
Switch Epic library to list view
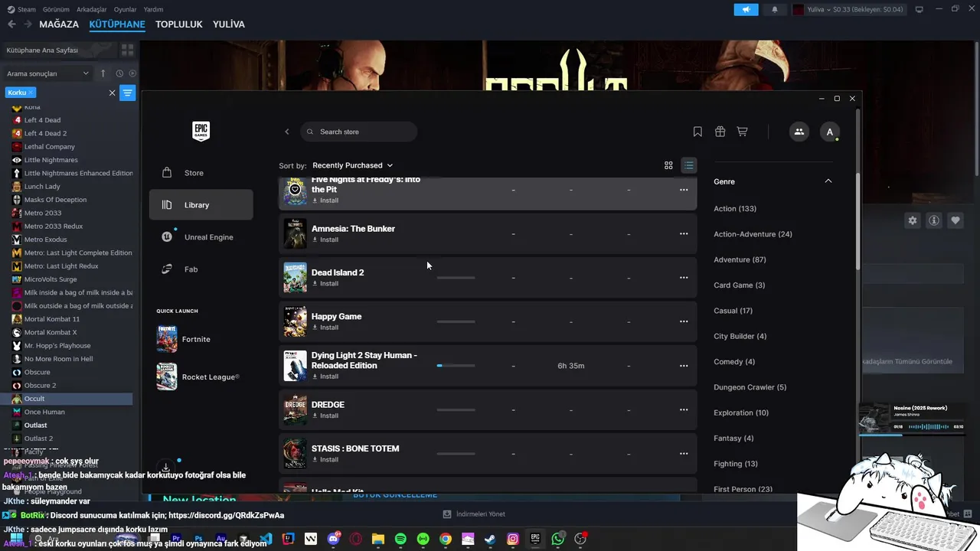click(x=688, y=165)
